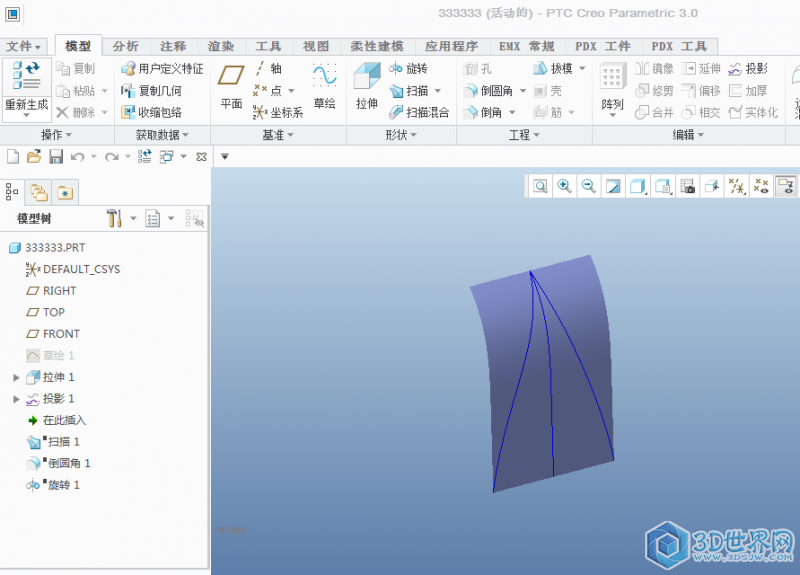800x575 pixels.
Task: Open the Engineering (工程) group dropdown
Action: (524, 135)
